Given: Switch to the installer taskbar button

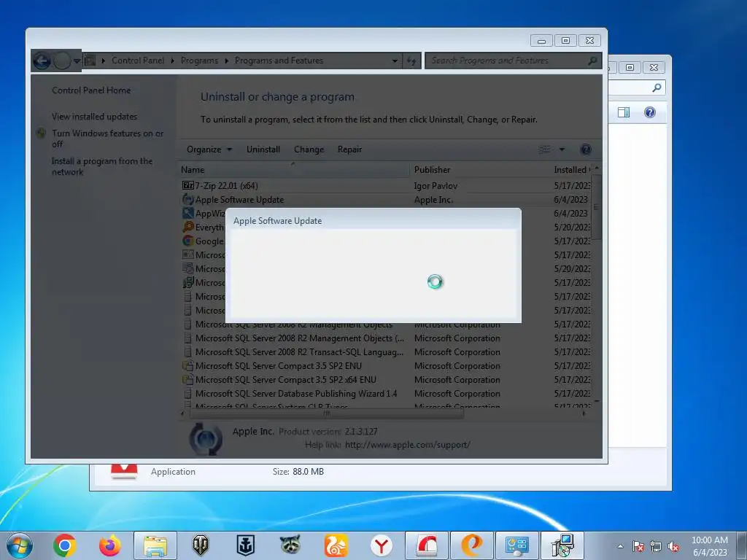Looking at the screenshot, I should coord(562,545).
